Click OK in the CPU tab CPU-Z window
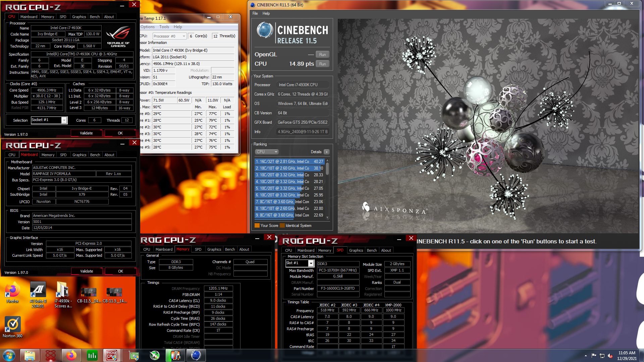The image size is (644, 362). [120, 133]
